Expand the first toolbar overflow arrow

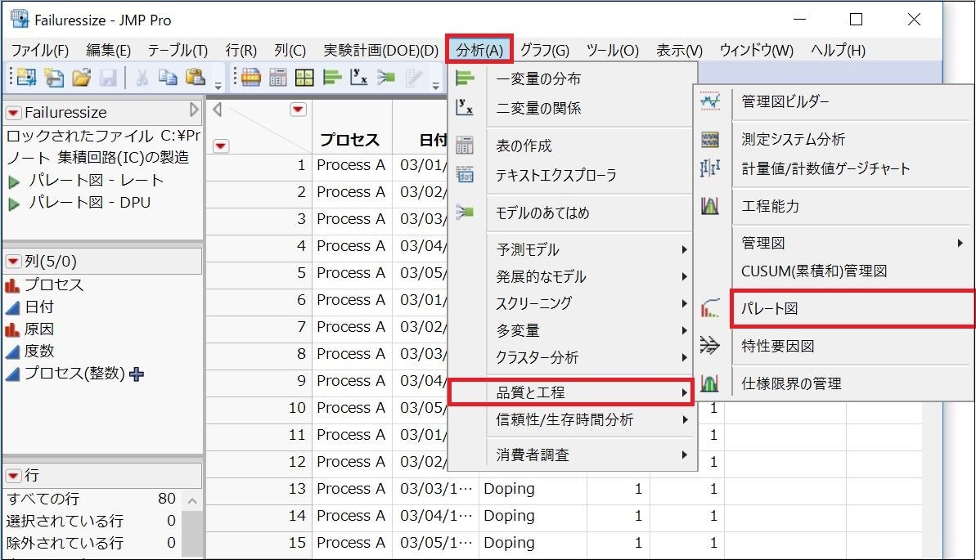coord(218,85)
